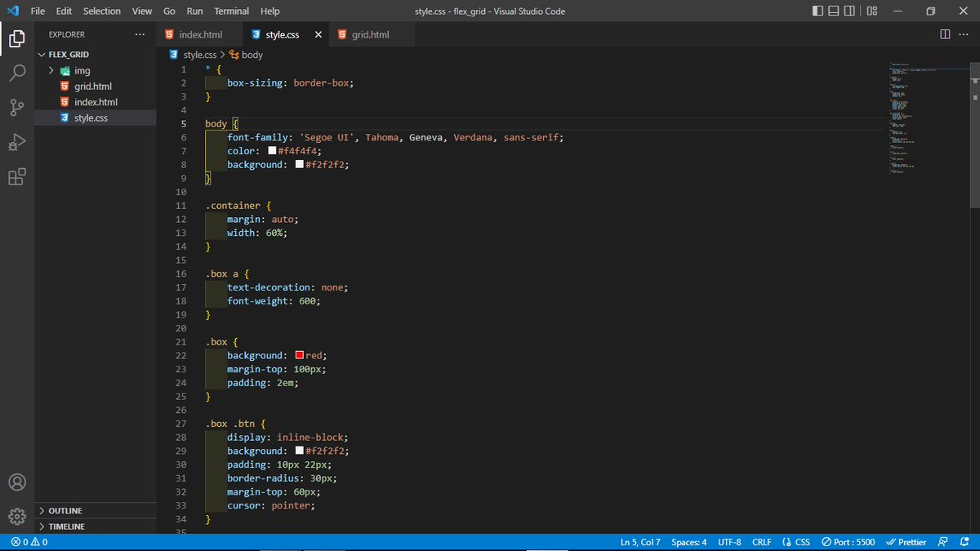Click Ln 5, Col 7 in status bar
This screenshot has height=551, width=980.
(640, 542)
